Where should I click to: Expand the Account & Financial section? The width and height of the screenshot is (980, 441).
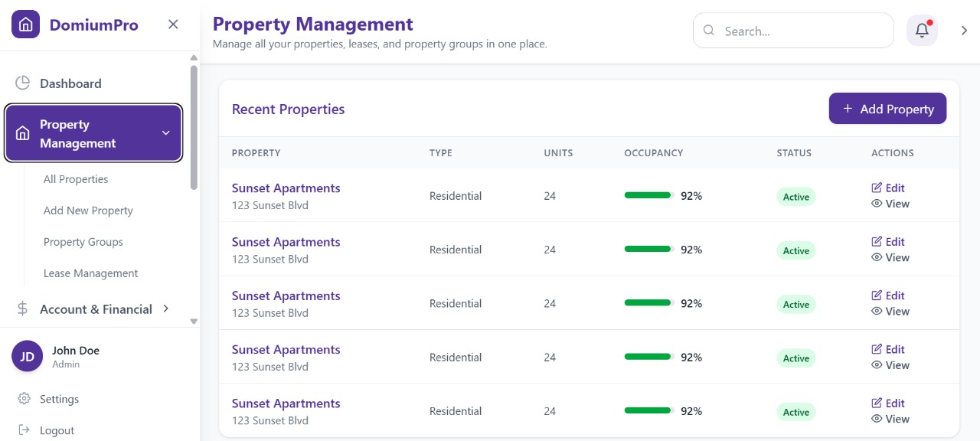[x=165, y=309]
